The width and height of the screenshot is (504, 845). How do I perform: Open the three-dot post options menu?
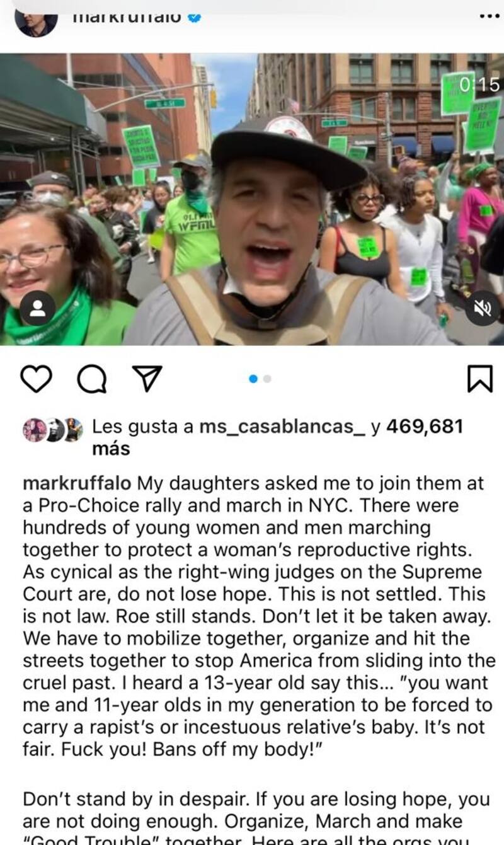[489, 16]
